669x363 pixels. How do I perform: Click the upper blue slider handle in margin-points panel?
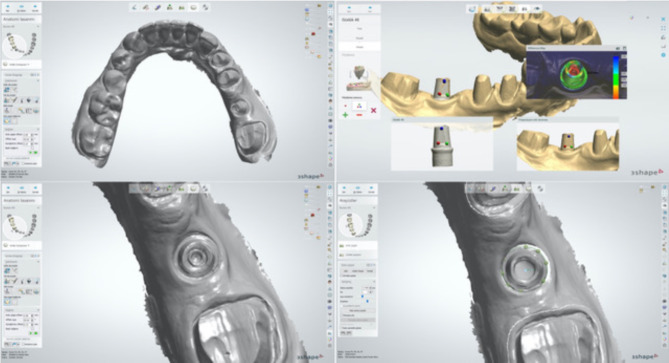click(x=363, y=296)
